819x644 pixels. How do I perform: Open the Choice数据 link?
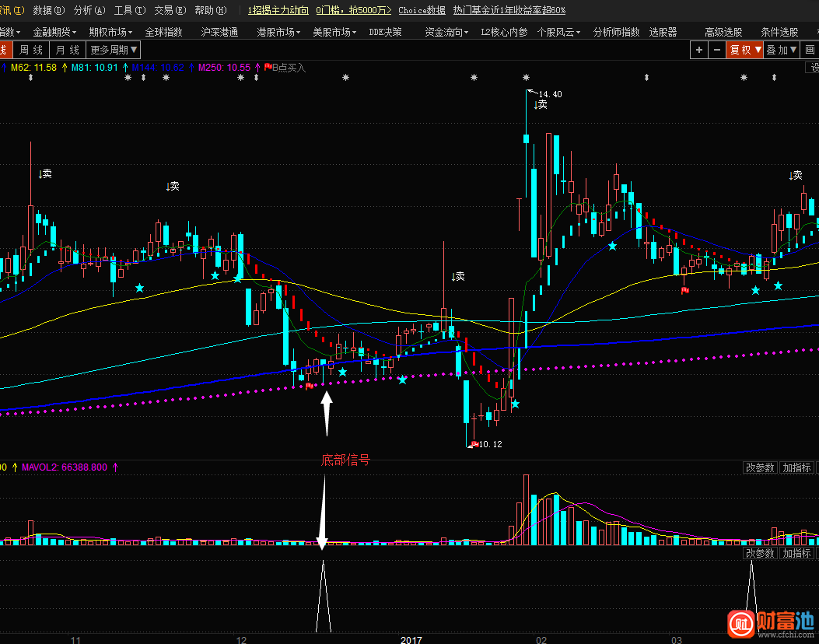click(x=422, y=10)
